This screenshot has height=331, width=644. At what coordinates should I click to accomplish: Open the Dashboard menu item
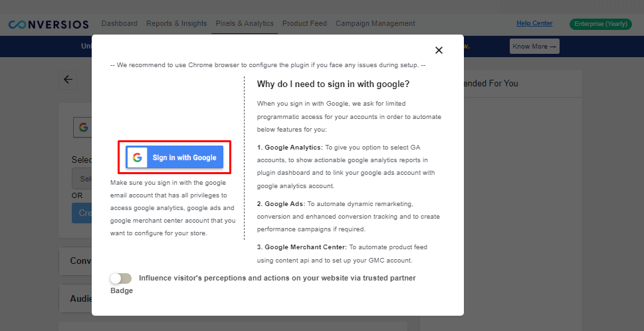120,23
